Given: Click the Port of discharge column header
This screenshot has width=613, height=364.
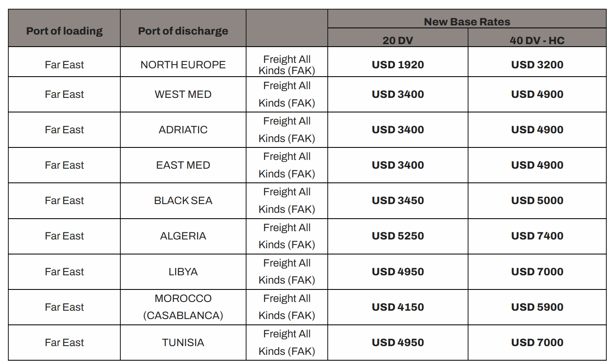Looking at the screenshot, I should pyautogui.click(x=183, y=31).
